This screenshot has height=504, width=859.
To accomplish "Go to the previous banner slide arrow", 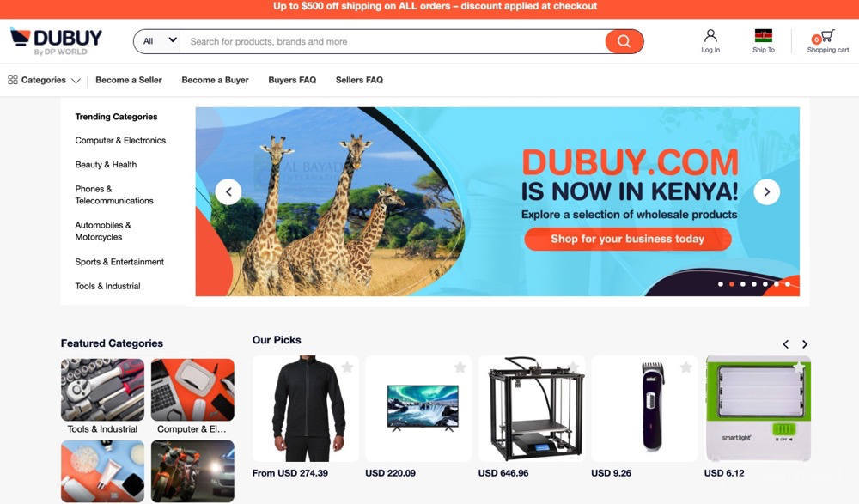I will (228, 191).
